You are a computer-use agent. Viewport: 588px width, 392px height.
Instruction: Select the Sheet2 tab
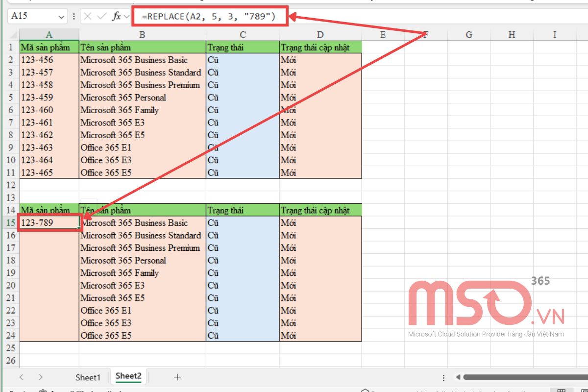(128, 376)
